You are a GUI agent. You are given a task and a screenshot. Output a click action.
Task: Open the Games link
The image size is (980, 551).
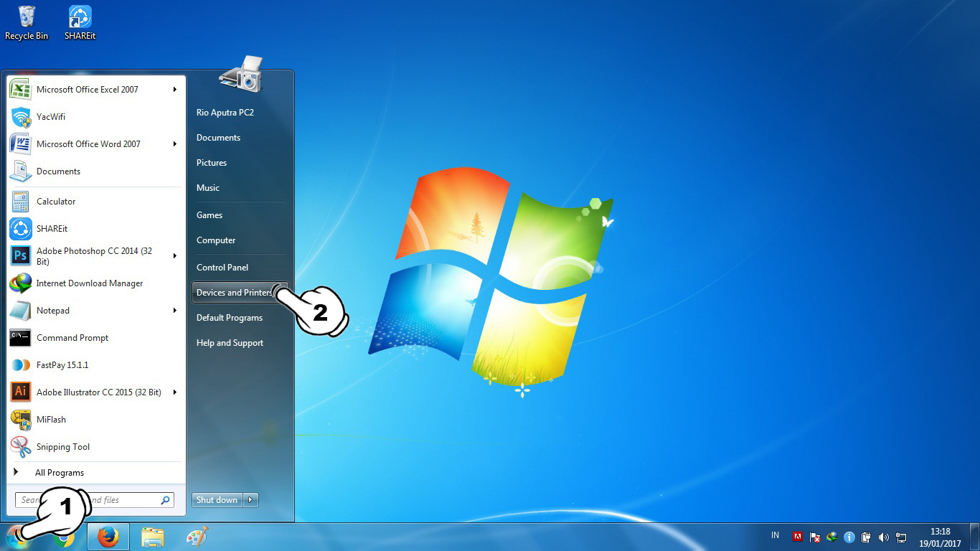(x=241, y=215)
